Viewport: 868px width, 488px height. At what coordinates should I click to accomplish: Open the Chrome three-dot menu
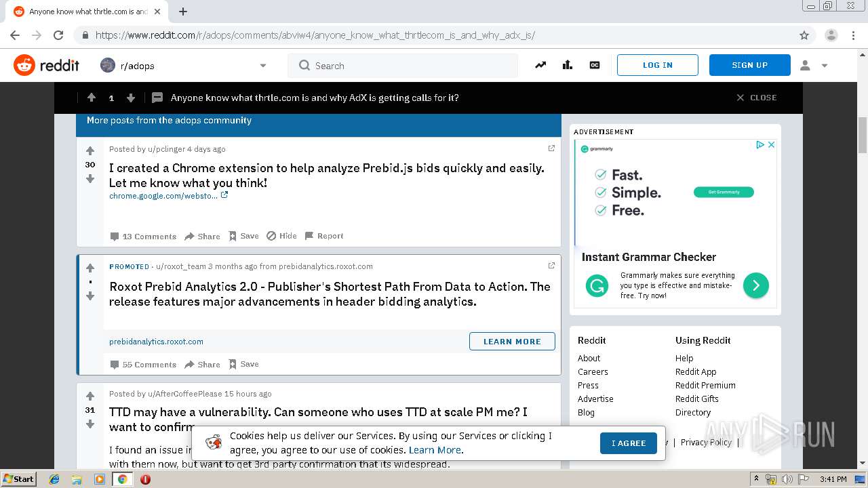(854, 35)
